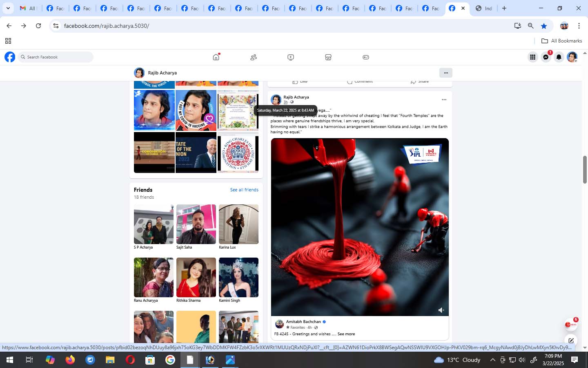Reload the page
Image resolution: width=588 pixels, height=368 pixels.
click(x=38, y=26)
